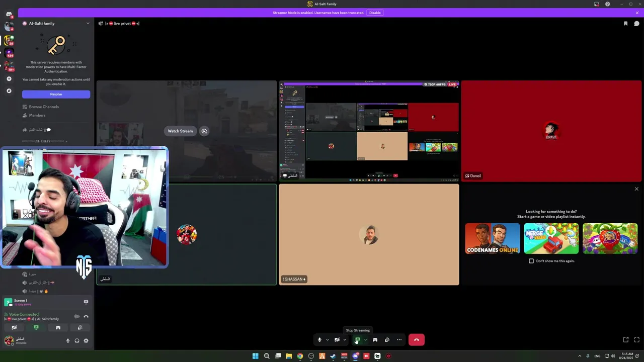The height and width of the screenshot is (362, 644).
Task: Start an activity controller icon in call bar
Action: tap(375, 340)
